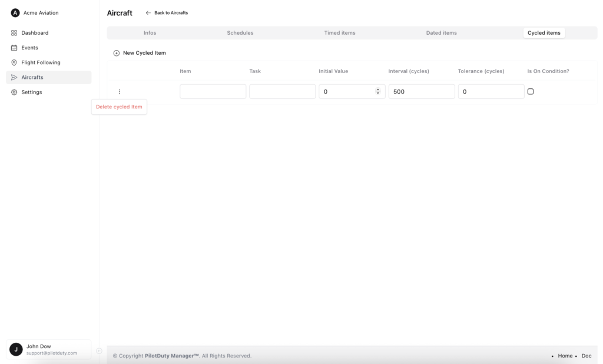Click the Acme Aviation logo avatar
The height and width of the screenshot is (364, 603).
pyautogui.click(x=15, y=13)
